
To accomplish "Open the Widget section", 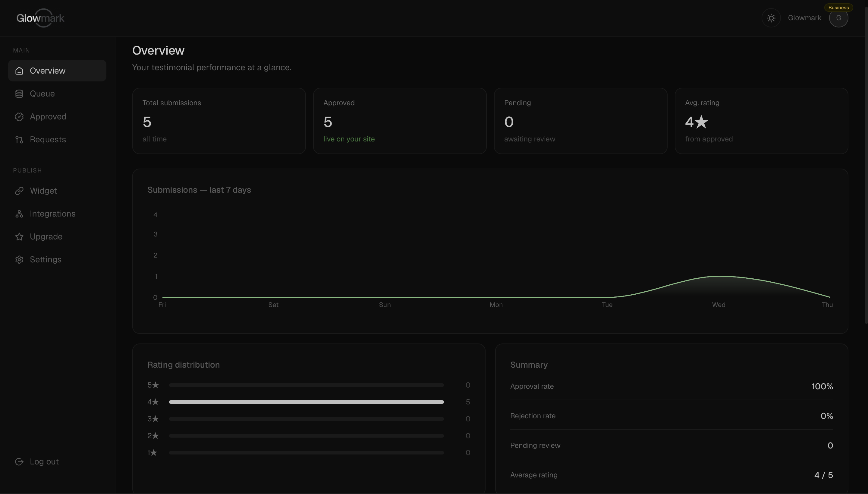I will point(57,191).
